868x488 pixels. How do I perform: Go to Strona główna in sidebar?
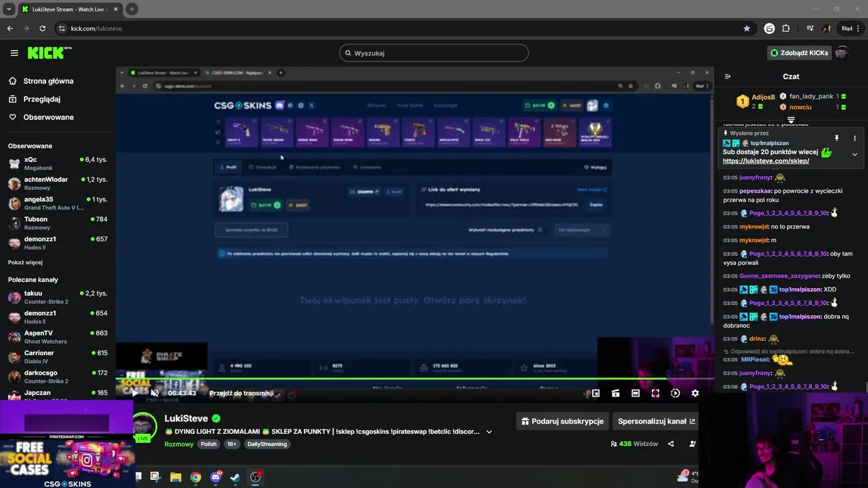pyautogui.click(x=48, y=81)
